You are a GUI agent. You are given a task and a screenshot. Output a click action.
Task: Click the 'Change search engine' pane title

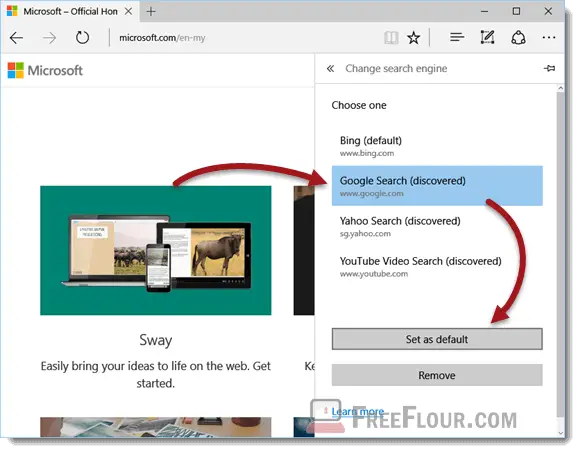(x=396, y=68)
